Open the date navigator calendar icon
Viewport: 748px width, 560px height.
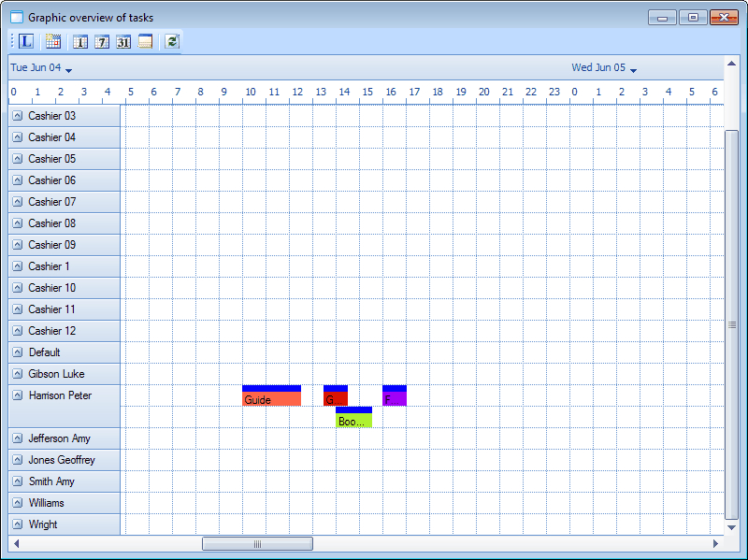pos(53,41)
